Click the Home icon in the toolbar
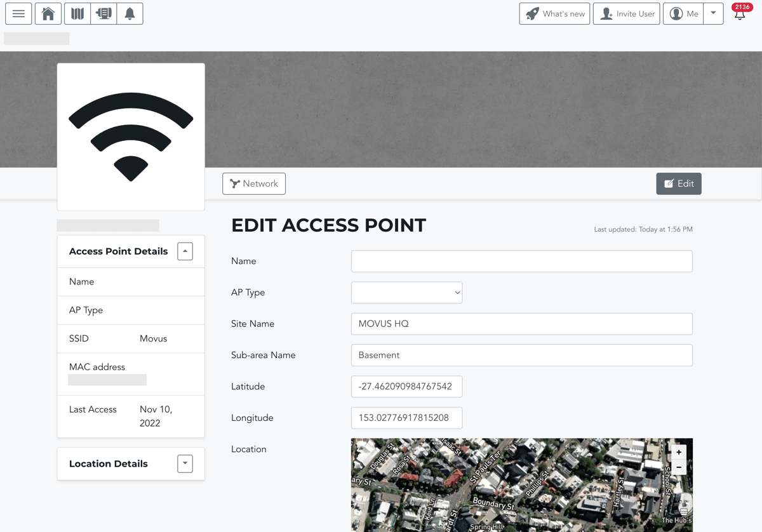The width and height of the screenshot is (762, 532). click(x=48, y=13)
